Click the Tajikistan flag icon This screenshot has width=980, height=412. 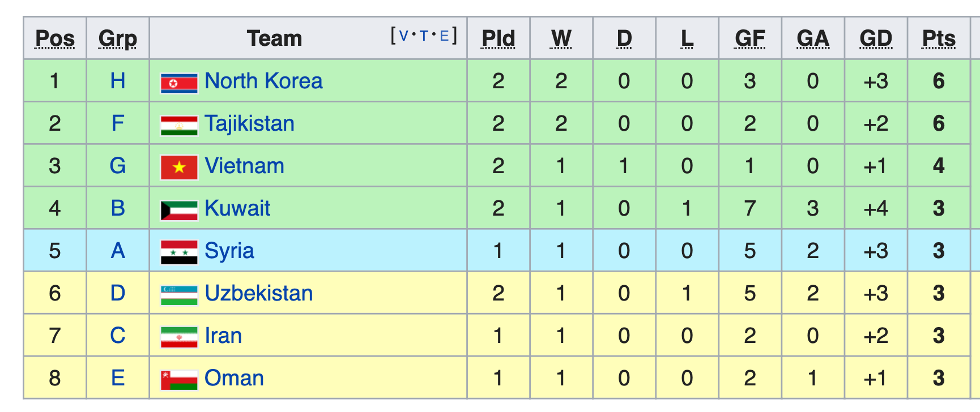pyautogui.click(x=179, y=125)
